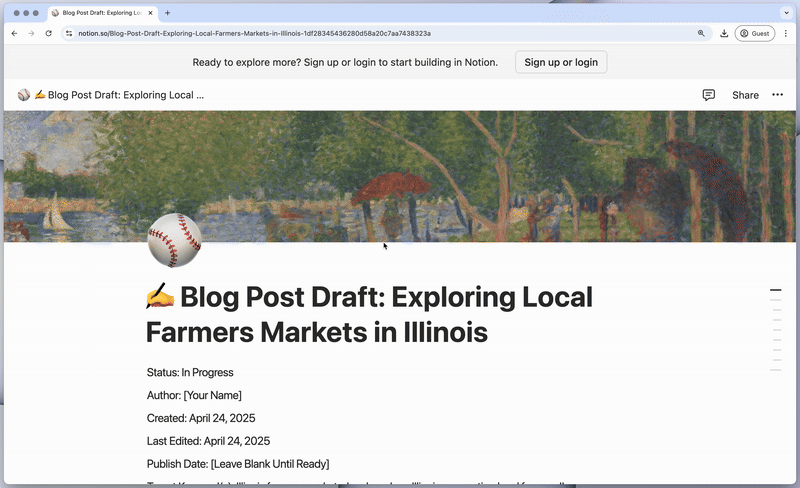
Task: Open the Notion page options ellipsis menu
Action: (777, 94)
